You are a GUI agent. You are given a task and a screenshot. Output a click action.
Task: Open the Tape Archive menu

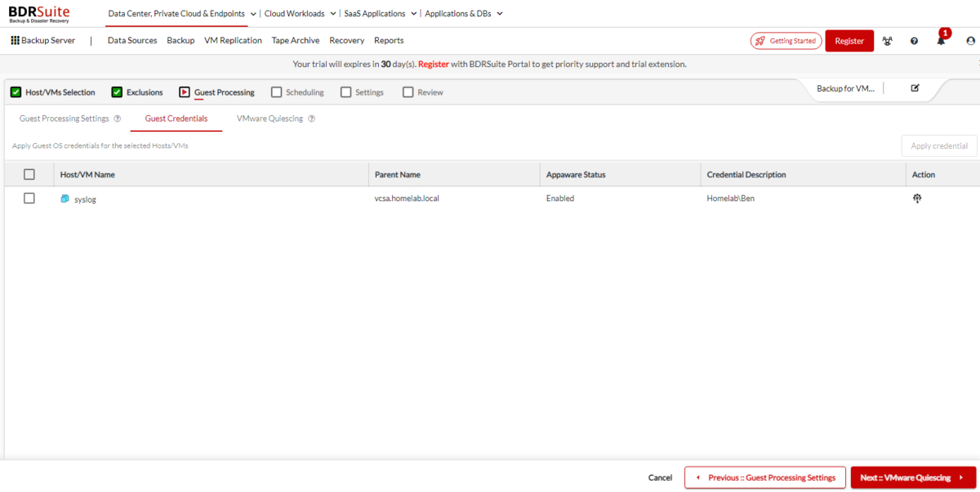click(x=296, y=40)
